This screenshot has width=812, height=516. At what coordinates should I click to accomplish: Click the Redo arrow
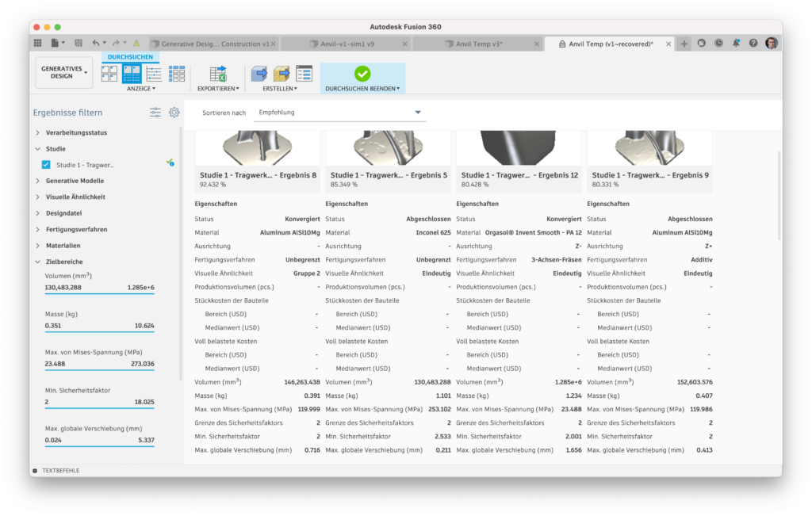pyautogui.click(x=116, y=44)
